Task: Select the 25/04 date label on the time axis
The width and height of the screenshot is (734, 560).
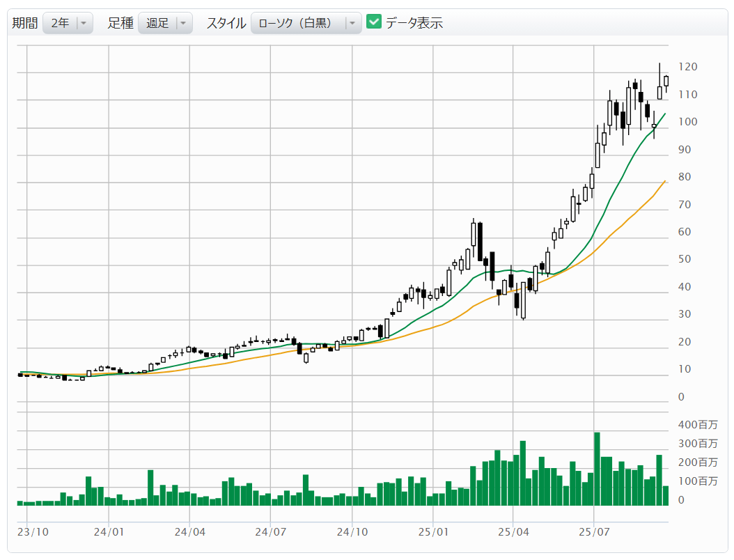Action: point(513,531)
